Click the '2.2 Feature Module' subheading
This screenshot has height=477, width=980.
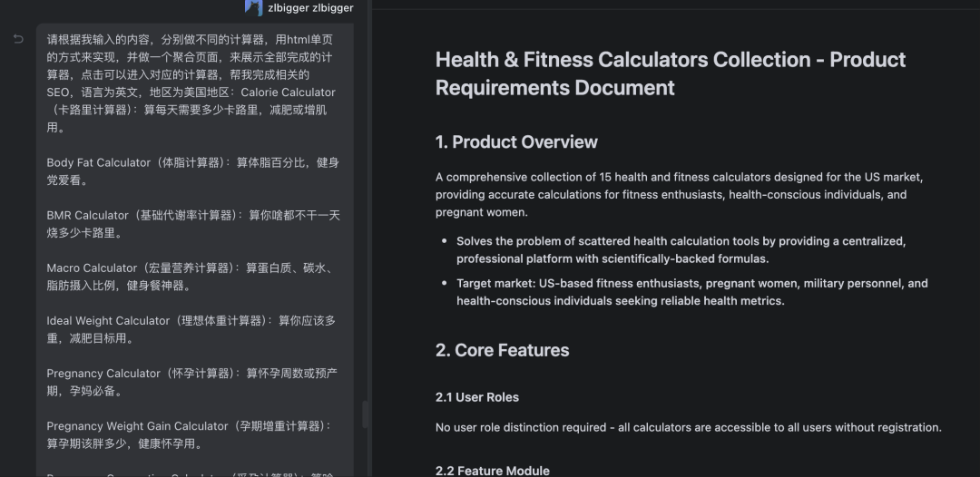[x=492, y=470]
